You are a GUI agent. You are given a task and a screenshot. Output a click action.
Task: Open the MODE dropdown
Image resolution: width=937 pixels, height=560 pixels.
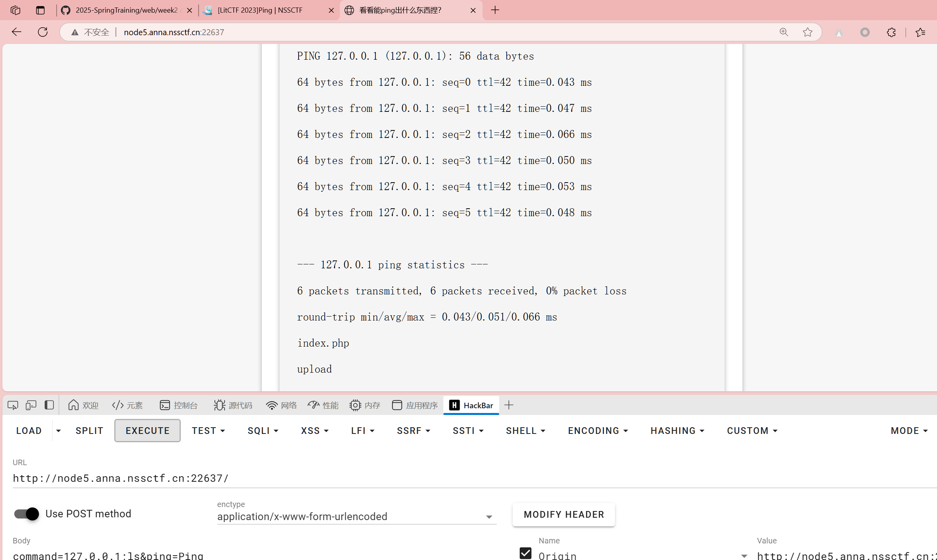tap(909, 431)
